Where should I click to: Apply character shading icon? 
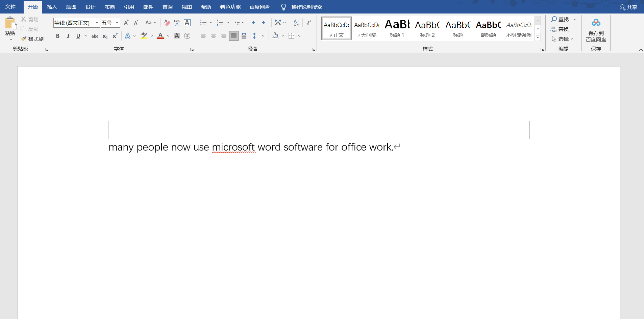(x=177, y=36)
